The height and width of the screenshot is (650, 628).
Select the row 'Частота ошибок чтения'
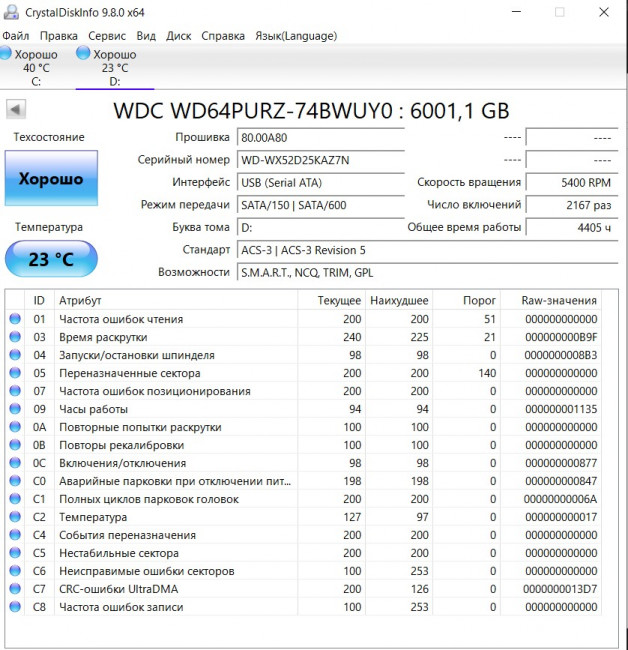pyautogui.click(x=303, y=319)
